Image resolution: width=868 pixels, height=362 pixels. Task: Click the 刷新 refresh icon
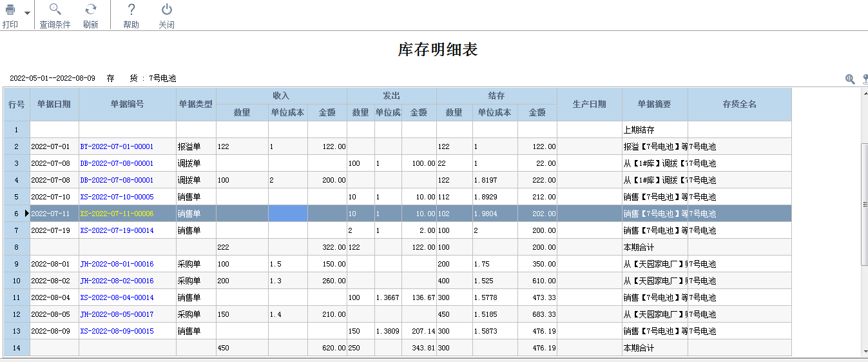91,10
